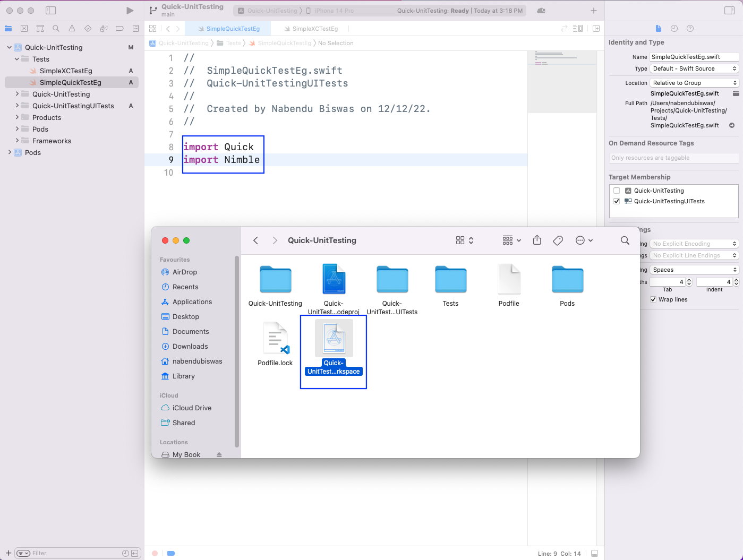The width and height of the screenshot is (743, 560).
Task: Expand the Frameworks group
Action: tap(17, 141)
